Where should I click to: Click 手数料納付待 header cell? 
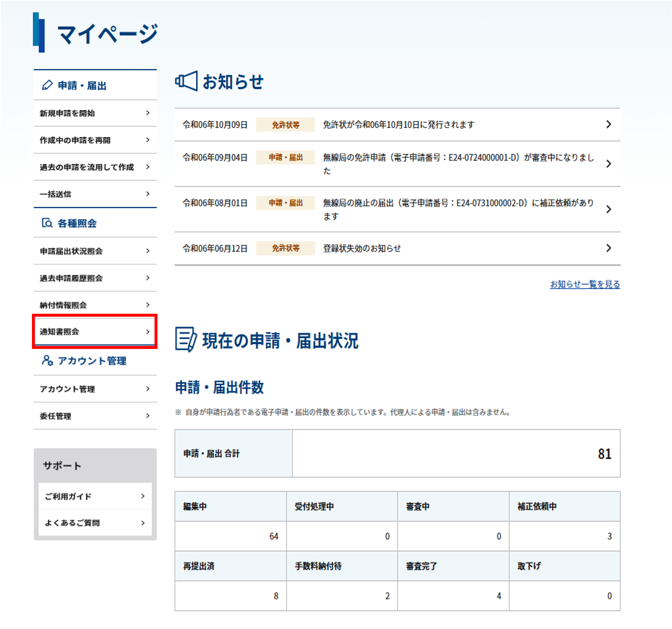tap(342, 566)
